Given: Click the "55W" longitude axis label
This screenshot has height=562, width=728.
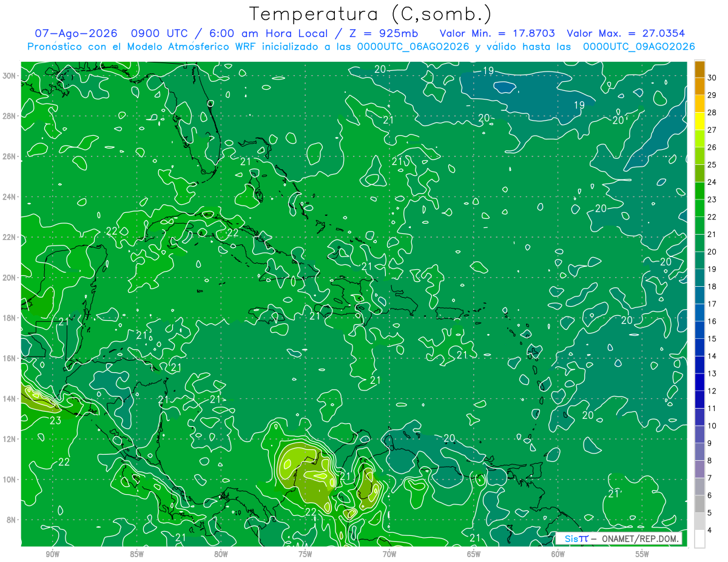Looking at the screenshot, I should [x=642, y=554].
